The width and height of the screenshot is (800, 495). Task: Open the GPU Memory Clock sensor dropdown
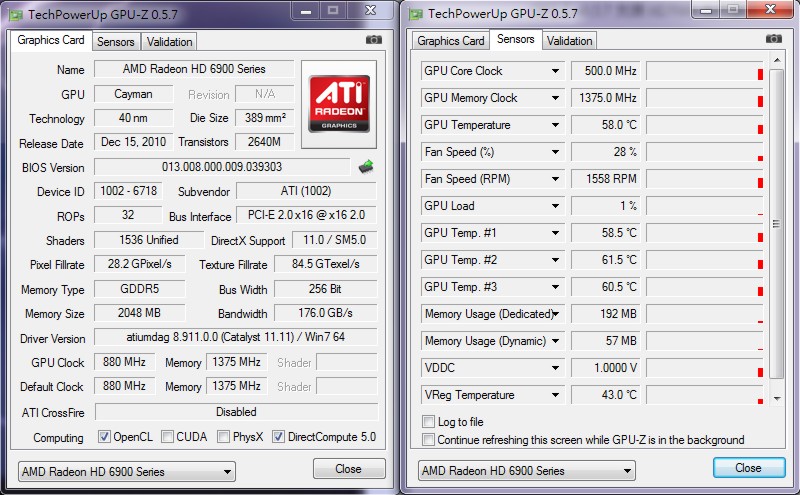[555, 98]
